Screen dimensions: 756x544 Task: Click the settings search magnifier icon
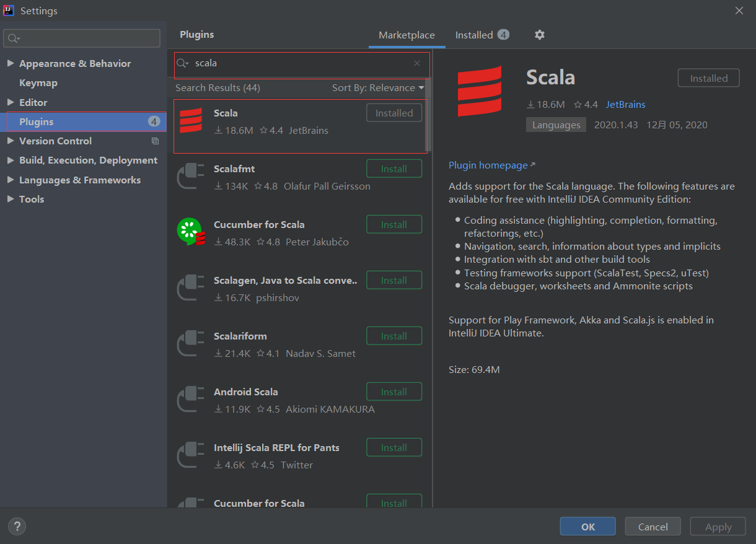click(x=14, y=38)
